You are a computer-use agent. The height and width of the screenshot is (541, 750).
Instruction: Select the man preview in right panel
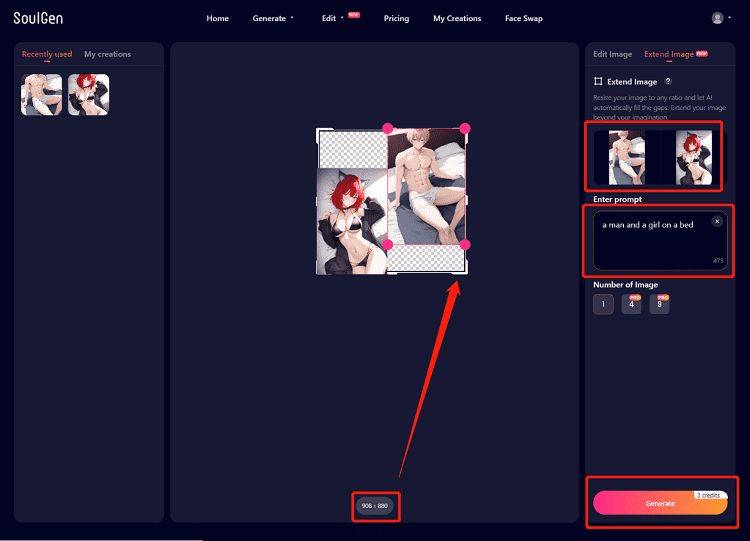point(627,157)
